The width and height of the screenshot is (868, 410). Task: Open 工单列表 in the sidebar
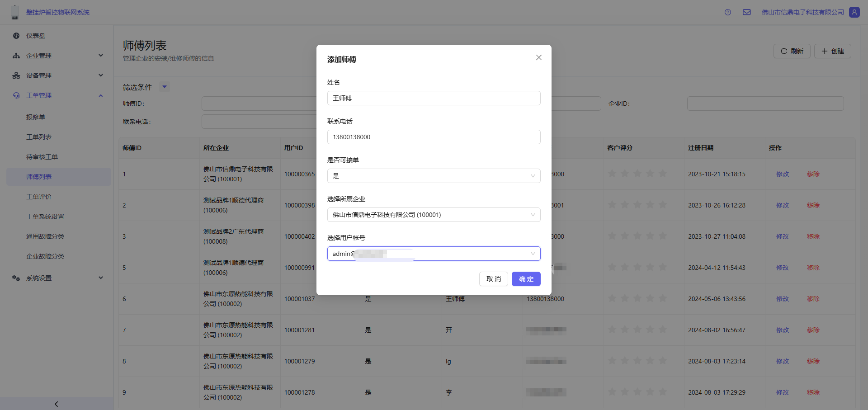coord(39,137)
